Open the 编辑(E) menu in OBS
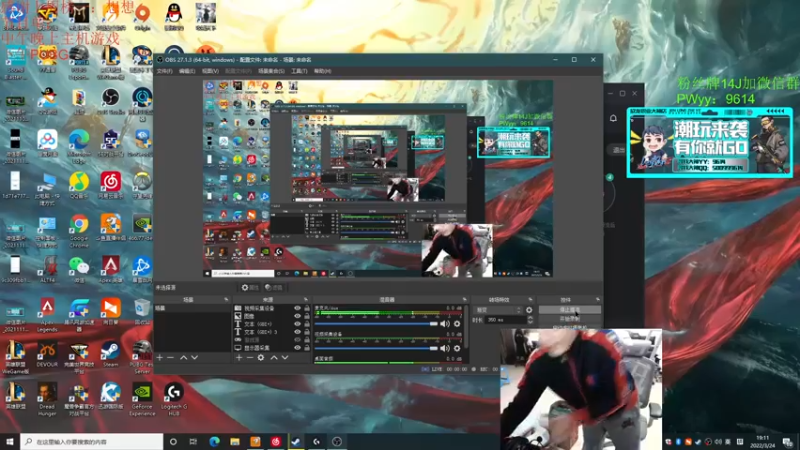Image resolution: width=800 pixels, height=450 pixels. [187, 71]
